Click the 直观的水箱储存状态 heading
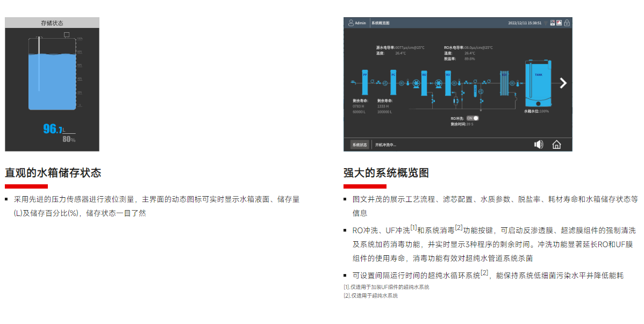This screenshot has width=644, height=324. click(53, 173)
